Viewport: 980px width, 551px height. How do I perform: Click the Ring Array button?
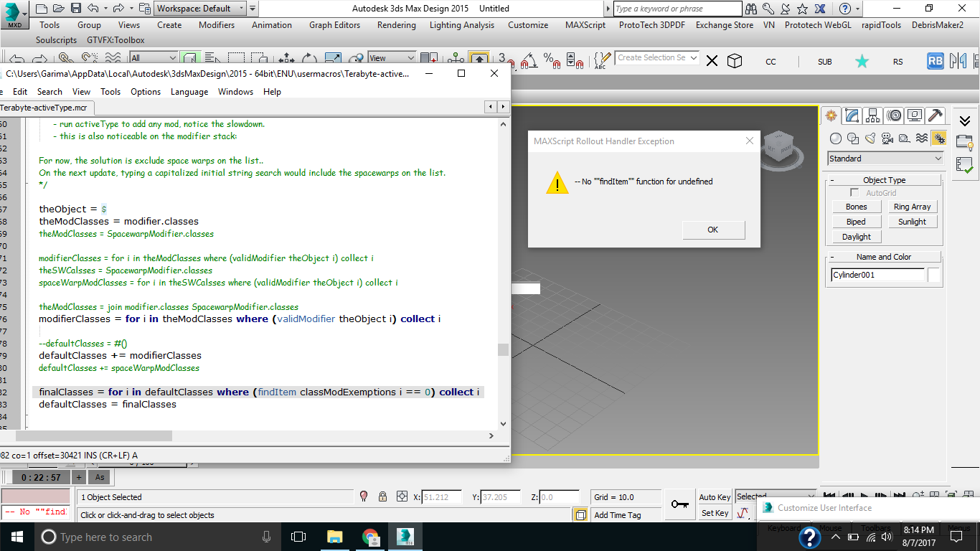[912, 207]
